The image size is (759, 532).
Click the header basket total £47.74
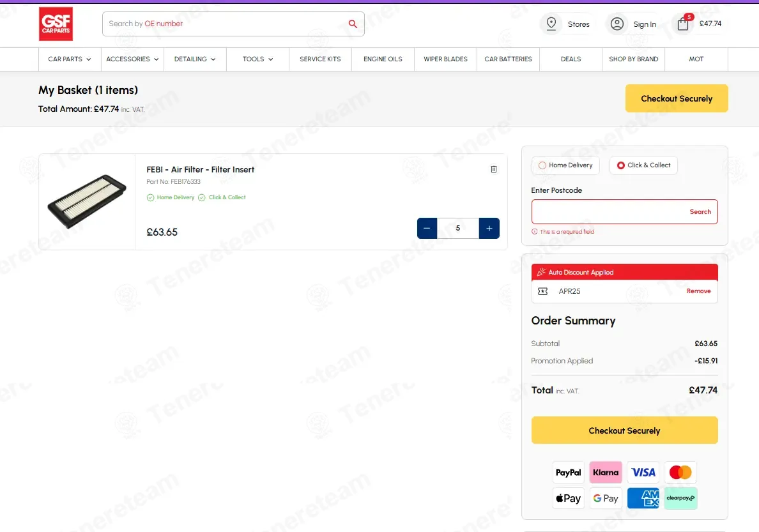[710, 23]
